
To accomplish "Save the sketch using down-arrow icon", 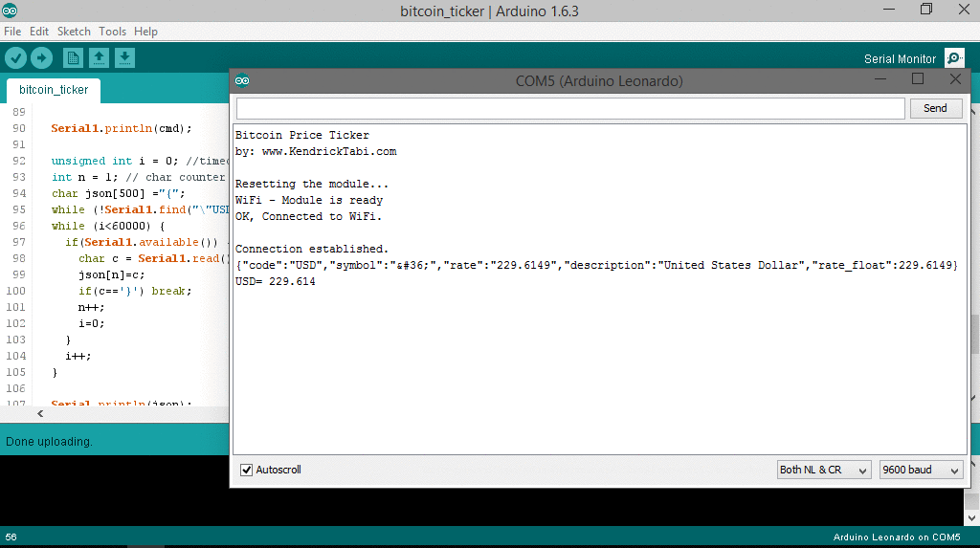I will point(124,58).
